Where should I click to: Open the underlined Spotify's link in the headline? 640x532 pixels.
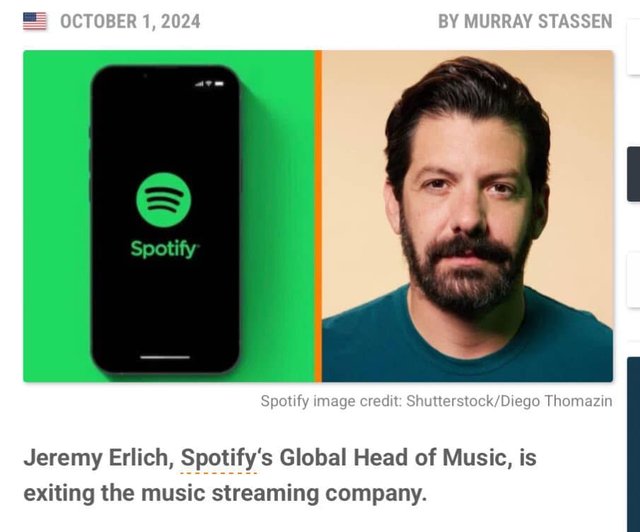click(218, 458)
